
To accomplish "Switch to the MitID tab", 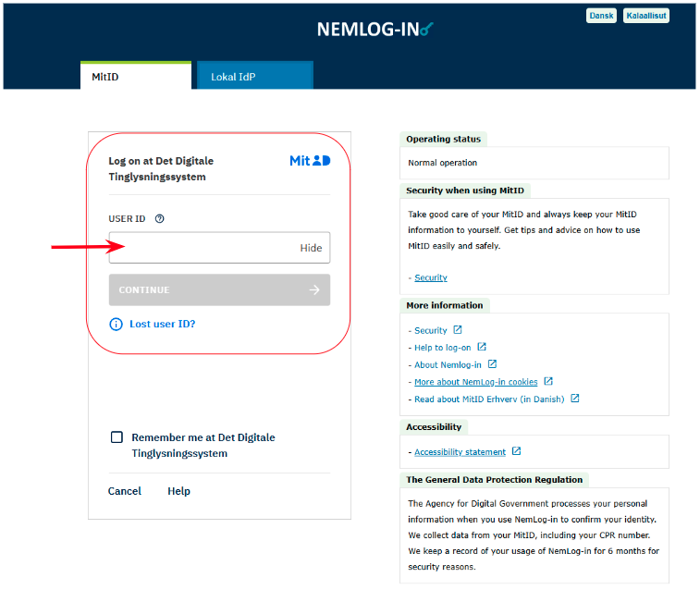I will click(x=136, y=76).
